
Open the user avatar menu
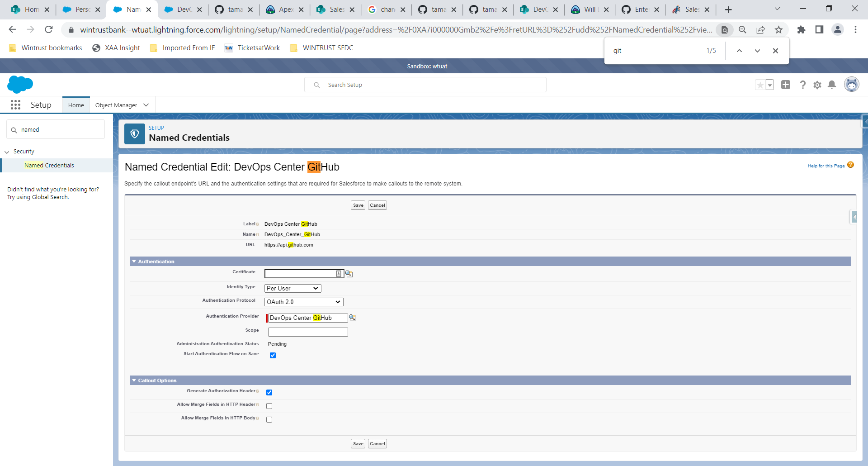(852, 85)
